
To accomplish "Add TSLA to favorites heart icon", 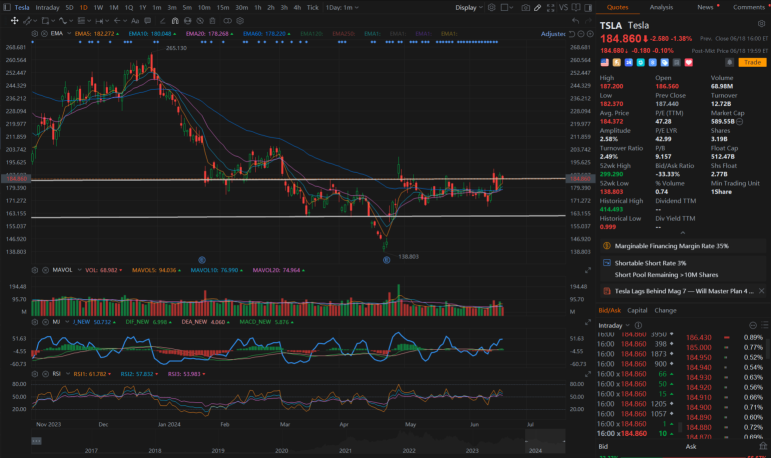I will click(689, 62).
